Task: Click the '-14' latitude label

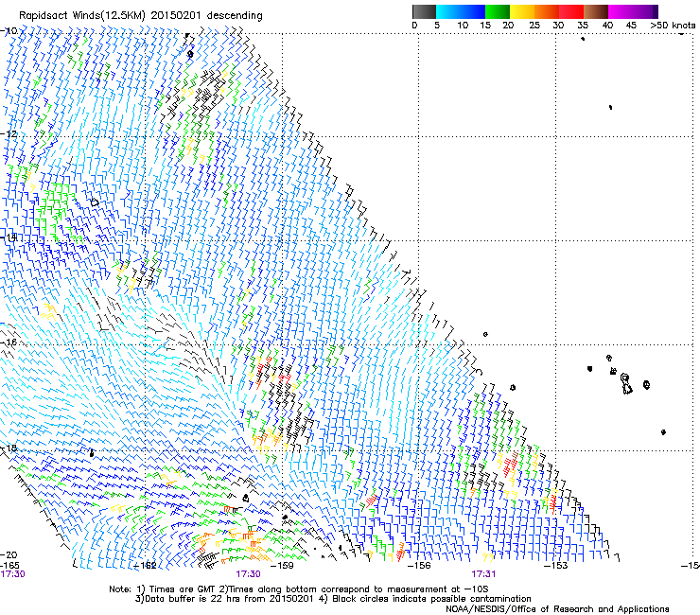Action: (x=9, y=237)
